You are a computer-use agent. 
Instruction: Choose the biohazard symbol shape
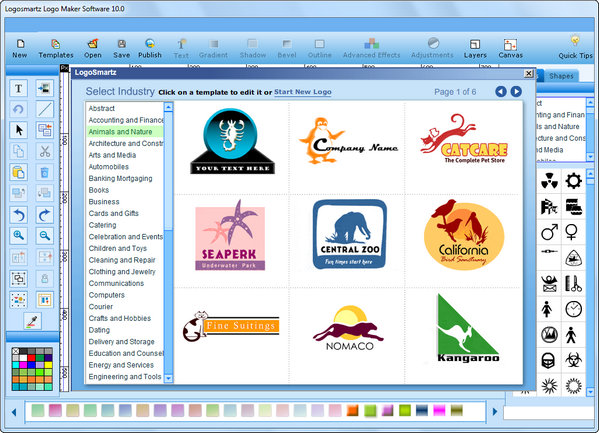[573, 360]
